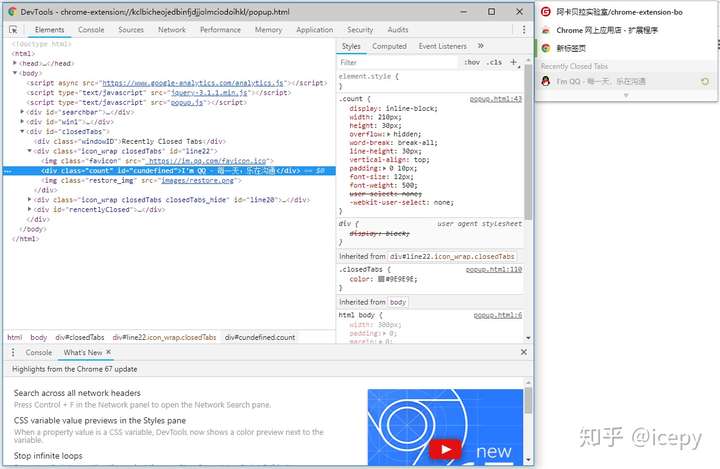Expand the overflow hidden shorthand arrow

click(x=389, y=134)
